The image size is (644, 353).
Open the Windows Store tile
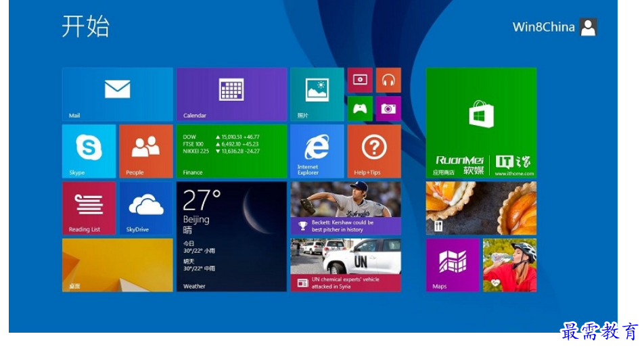[482, 122]
